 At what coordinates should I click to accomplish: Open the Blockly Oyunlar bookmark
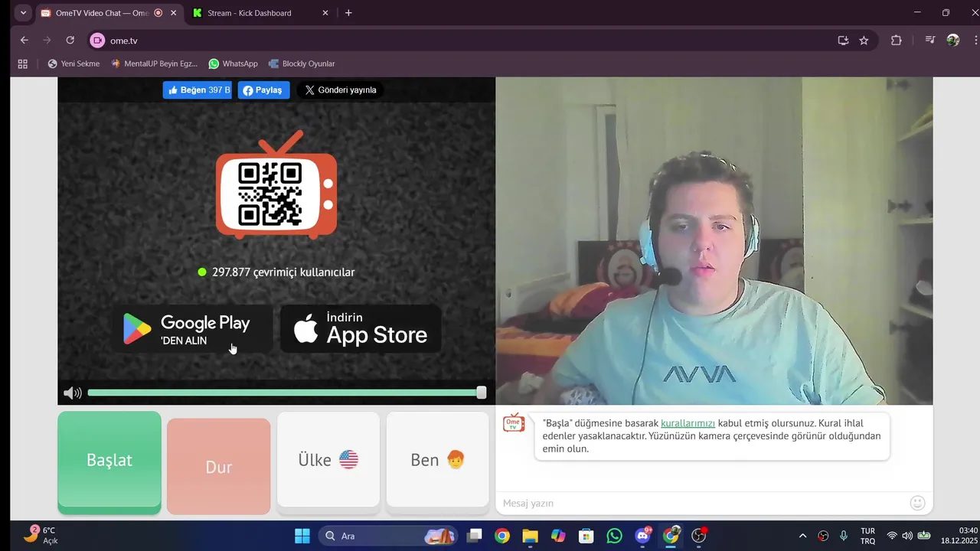coord(301,64)
